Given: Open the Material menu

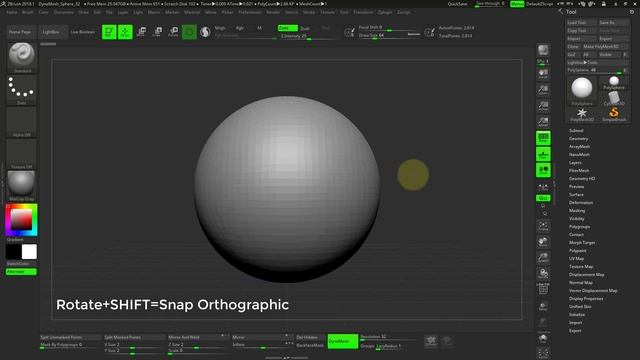Looking at the screenshot, I should pos(192,12).
